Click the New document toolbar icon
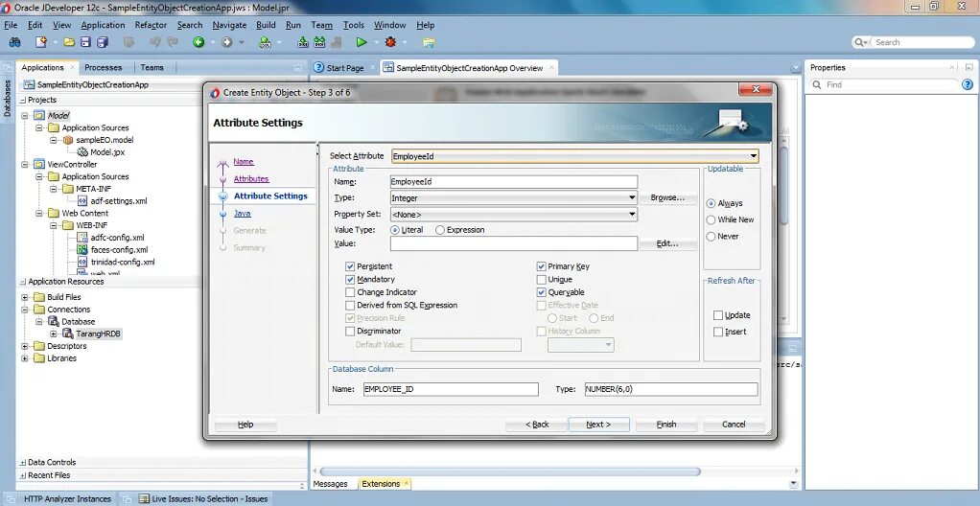980x506 pixels. [x=41, y=42]
